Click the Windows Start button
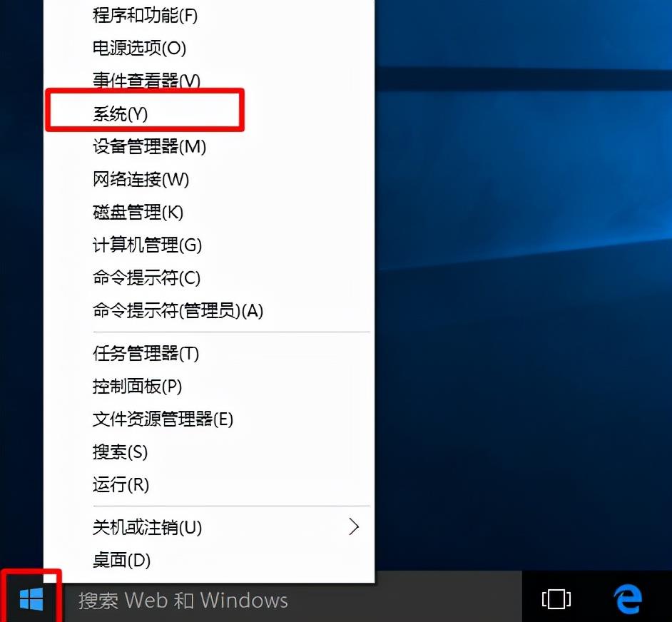The width and height of the screenshot is (672, 622). [x=31, y=599]
